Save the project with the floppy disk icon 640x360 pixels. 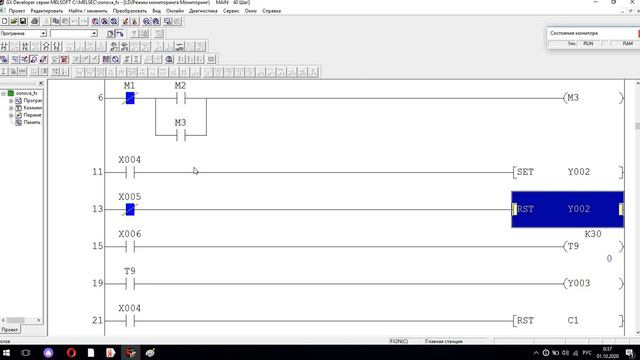[x=23, y=21]
